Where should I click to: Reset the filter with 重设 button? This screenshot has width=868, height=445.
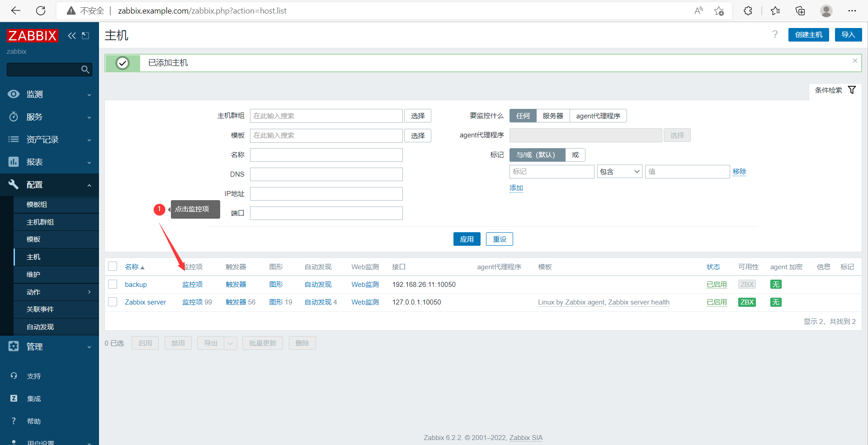[499, 239]
